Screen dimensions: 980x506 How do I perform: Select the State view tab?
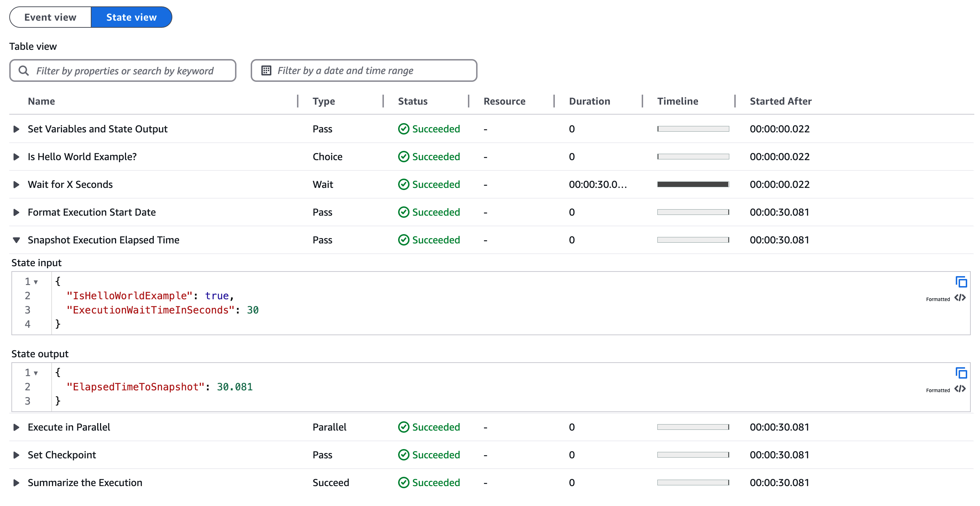pyautogui.click(x=131, y=17)
